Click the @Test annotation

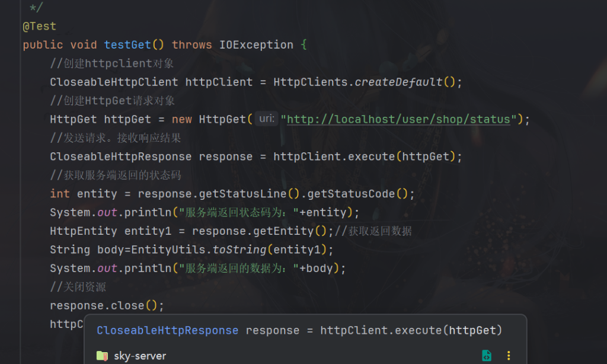[x=40, y=26]
